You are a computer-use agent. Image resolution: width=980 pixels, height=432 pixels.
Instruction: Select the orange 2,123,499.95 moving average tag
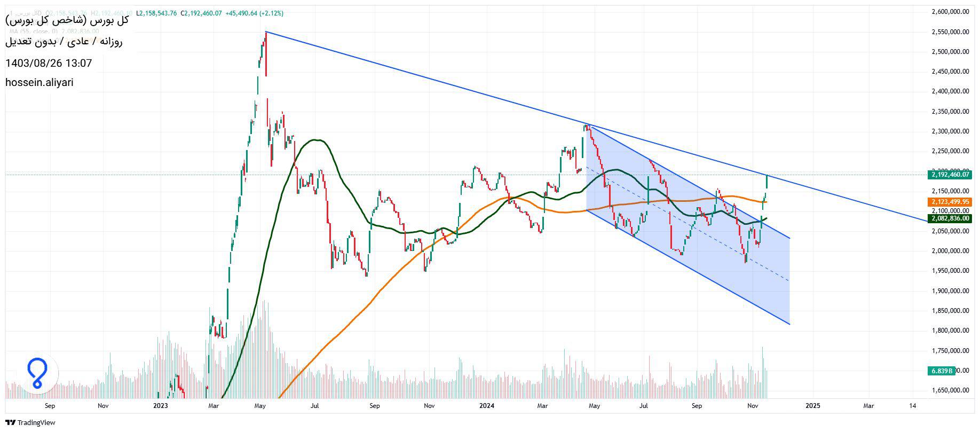(951, 202)
